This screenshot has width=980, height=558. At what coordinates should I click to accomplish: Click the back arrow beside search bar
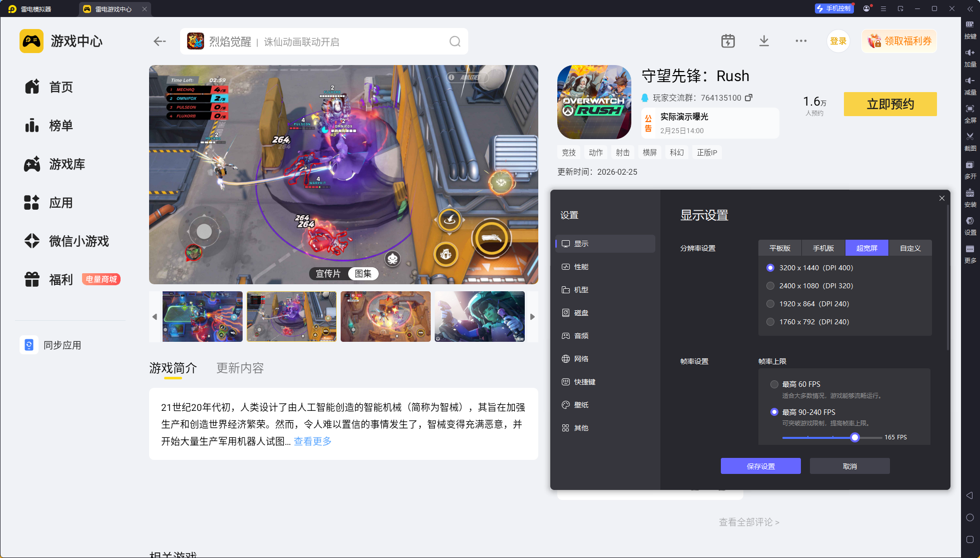click(160, 42)
